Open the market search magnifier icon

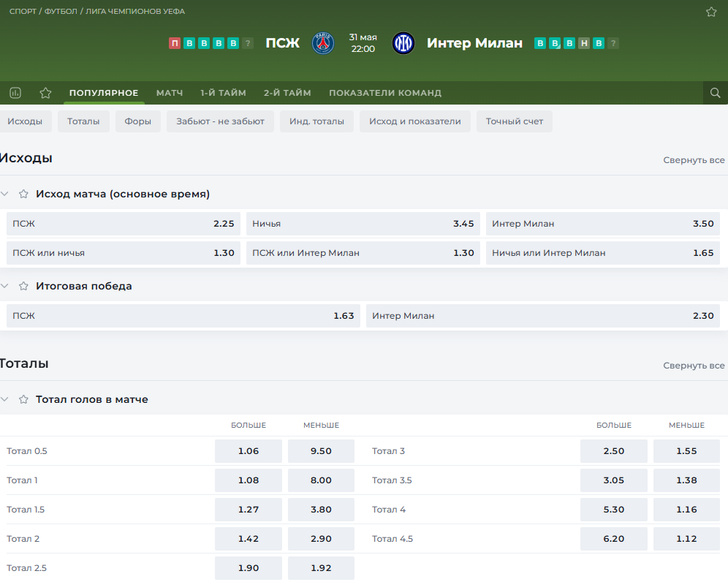(x=715, y=93)
